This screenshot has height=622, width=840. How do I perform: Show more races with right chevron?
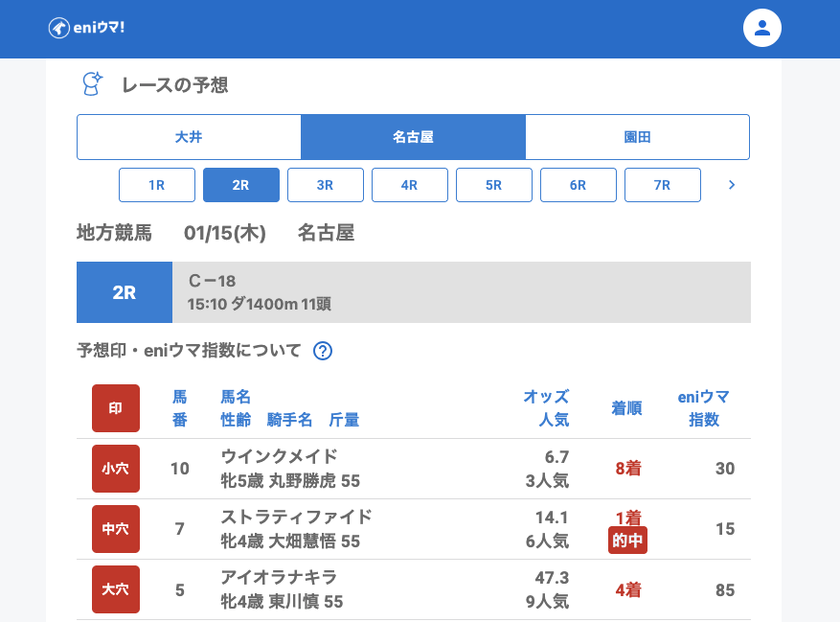tap(732, 185)
